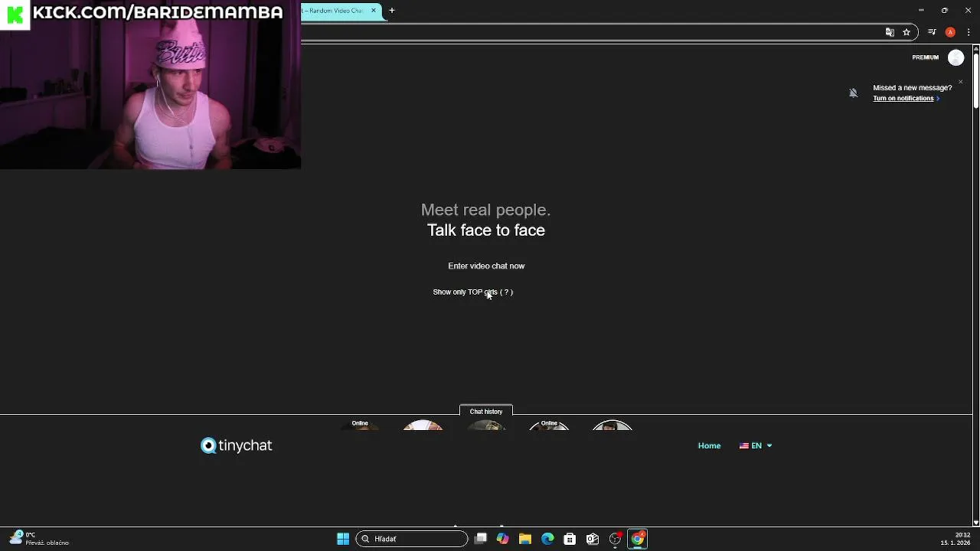Open first Online chat history avatar
980x551 pixels.
(x=360, y=425)
